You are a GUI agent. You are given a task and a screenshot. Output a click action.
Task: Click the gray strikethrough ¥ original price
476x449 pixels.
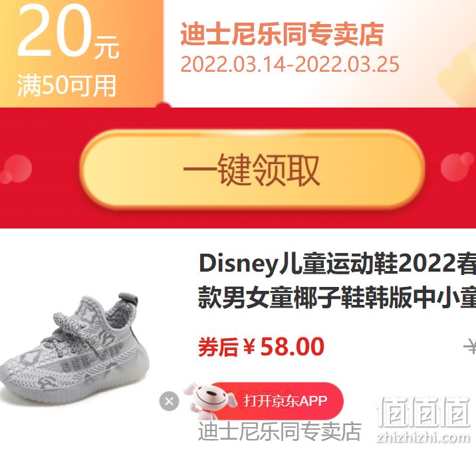click(470, 347)
